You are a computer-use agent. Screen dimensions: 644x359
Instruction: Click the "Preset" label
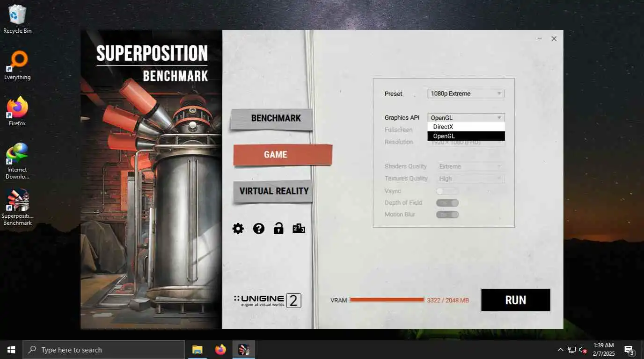pyautogui.click(x=393, y=93)
